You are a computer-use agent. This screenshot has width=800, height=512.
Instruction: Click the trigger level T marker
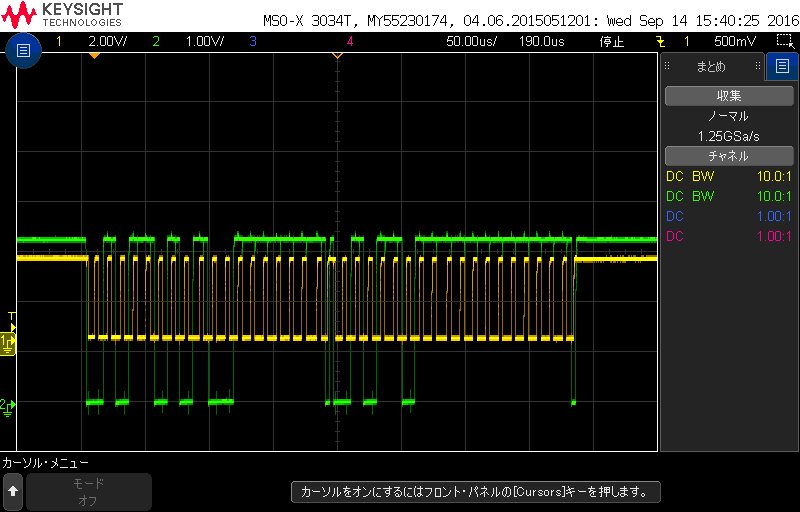pos(12,322)
